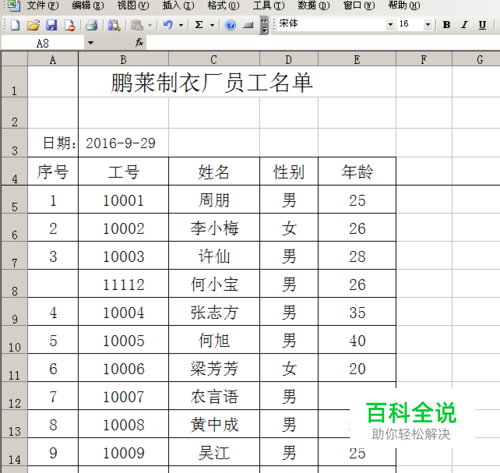The image size is (500, 473).
Task: Create a new blank workbook
Action: tap(15, 25)
